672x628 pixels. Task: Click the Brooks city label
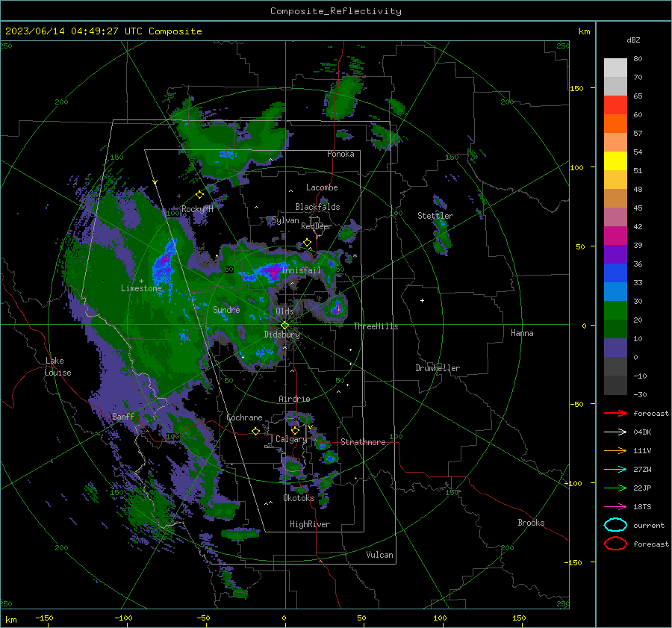click(531, 523)
